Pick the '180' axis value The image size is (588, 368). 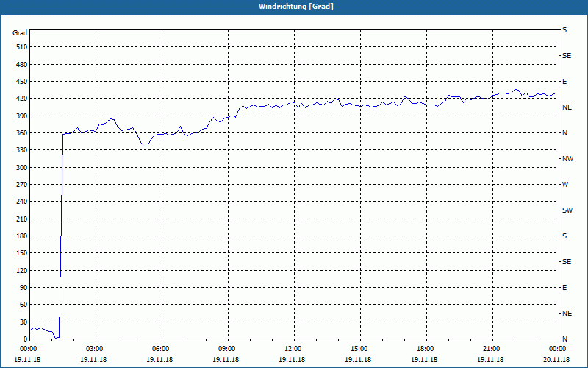pyautogui.click(x=22, y=236)
